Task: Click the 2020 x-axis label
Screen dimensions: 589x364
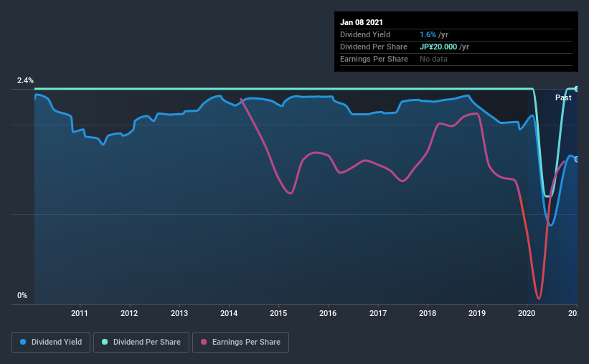Action: pyautogui.click(x=527, y=313)
